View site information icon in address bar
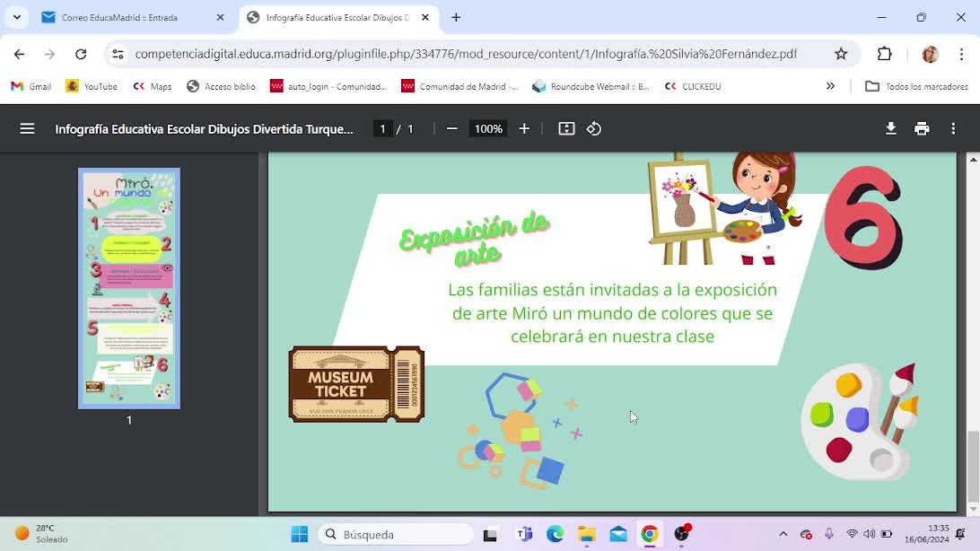The image size is (980, 551). 118,55
